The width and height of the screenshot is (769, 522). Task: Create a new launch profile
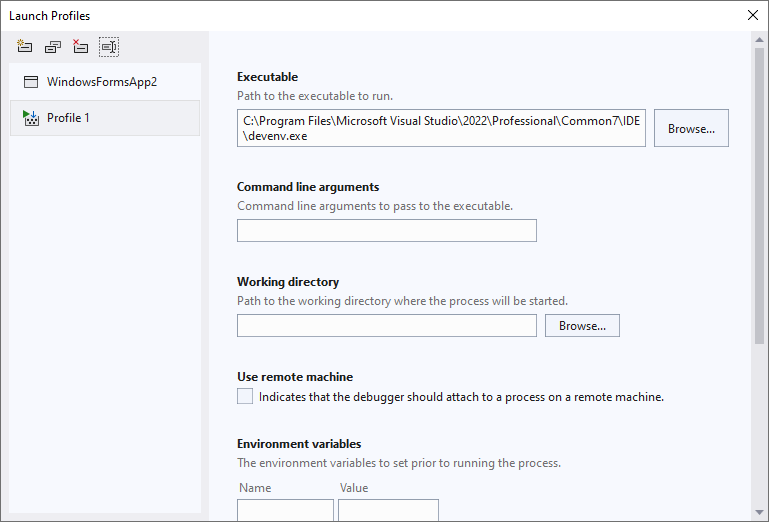25,47
